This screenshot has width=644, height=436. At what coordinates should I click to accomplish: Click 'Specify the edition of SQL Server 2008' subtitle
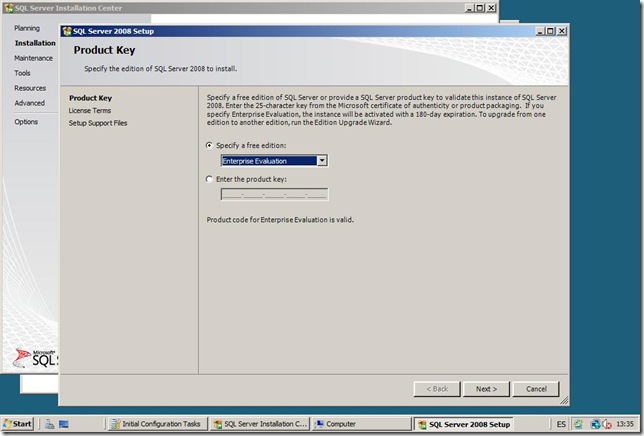(161, 69)
